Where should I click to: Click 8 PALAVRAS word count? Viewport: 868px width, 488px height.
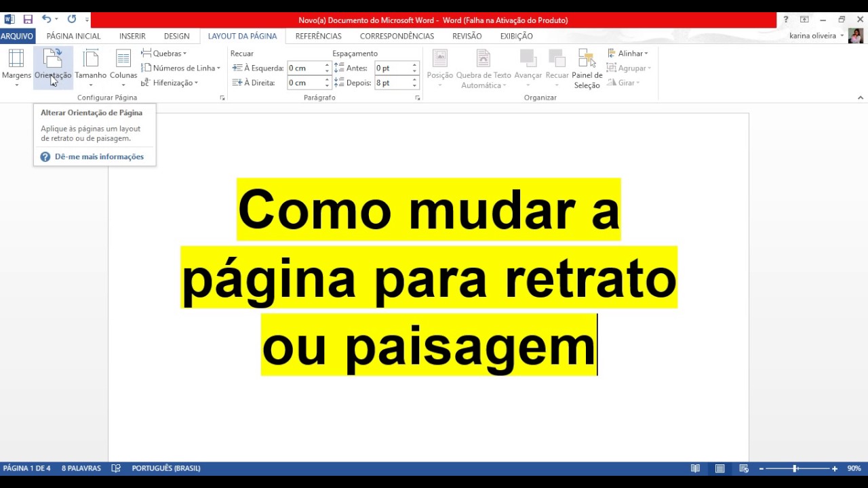pyautogui.click(x=81, y=468)
